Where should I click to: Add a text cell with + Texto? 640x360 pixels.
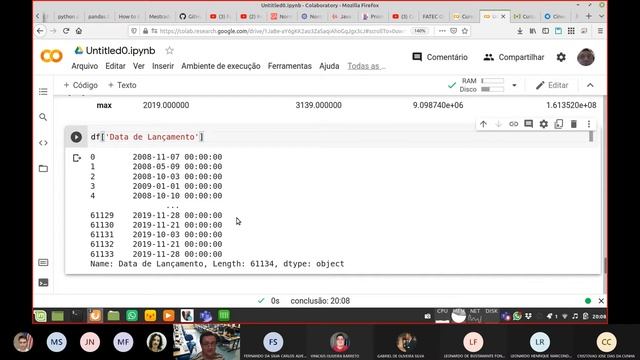(x=122, y=85)
